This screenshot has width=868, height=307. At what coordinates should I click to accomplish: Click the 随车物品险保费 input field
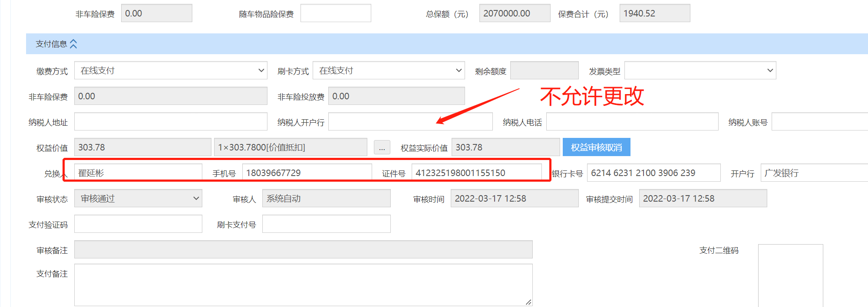point(336,13)
